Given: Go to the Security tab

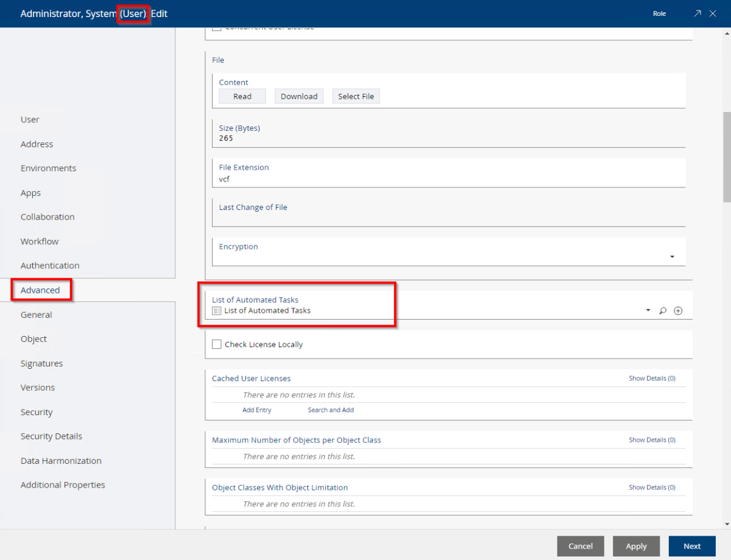Looking at the screenshot, I should [37, 412].
